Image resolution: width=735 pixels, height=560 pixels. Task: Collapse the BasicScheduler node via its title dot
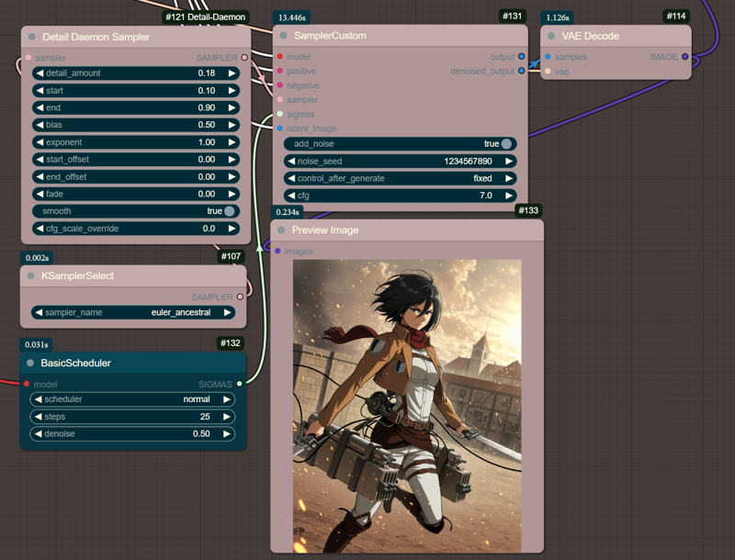click(30, 363)
